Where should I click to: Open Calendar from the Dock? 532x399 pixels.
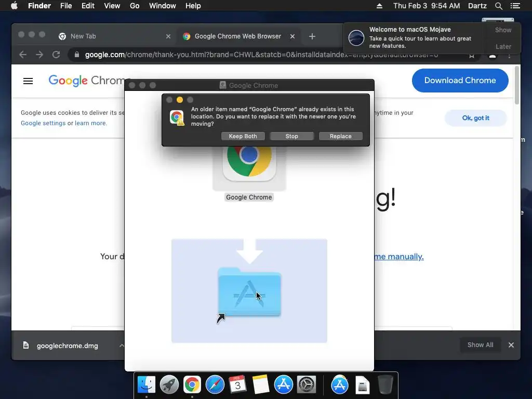237,385
